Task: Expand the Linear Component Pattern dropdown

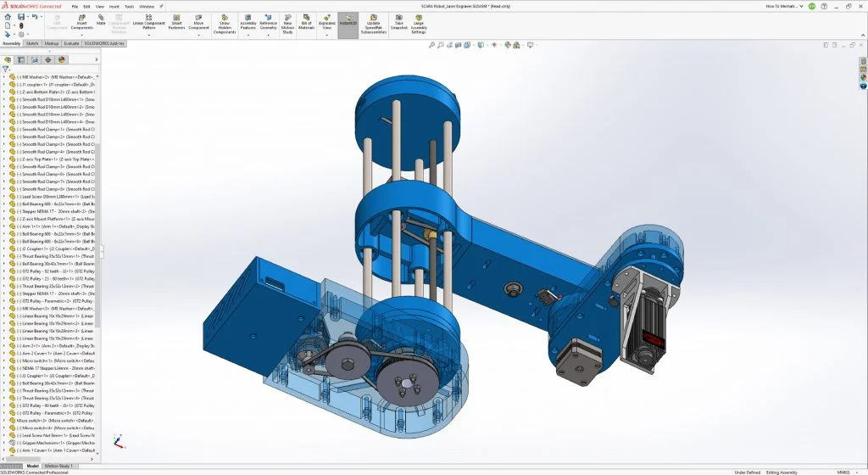Action: click(x=149, y=32)
